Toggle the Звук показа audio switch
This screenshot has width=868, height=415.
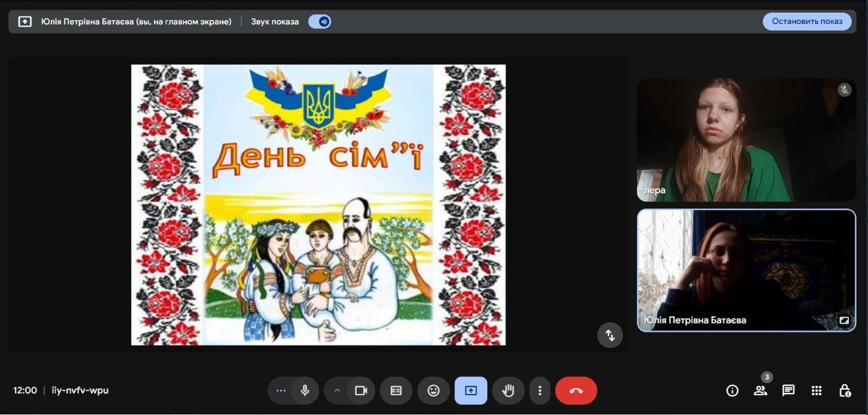coord(320,22)
